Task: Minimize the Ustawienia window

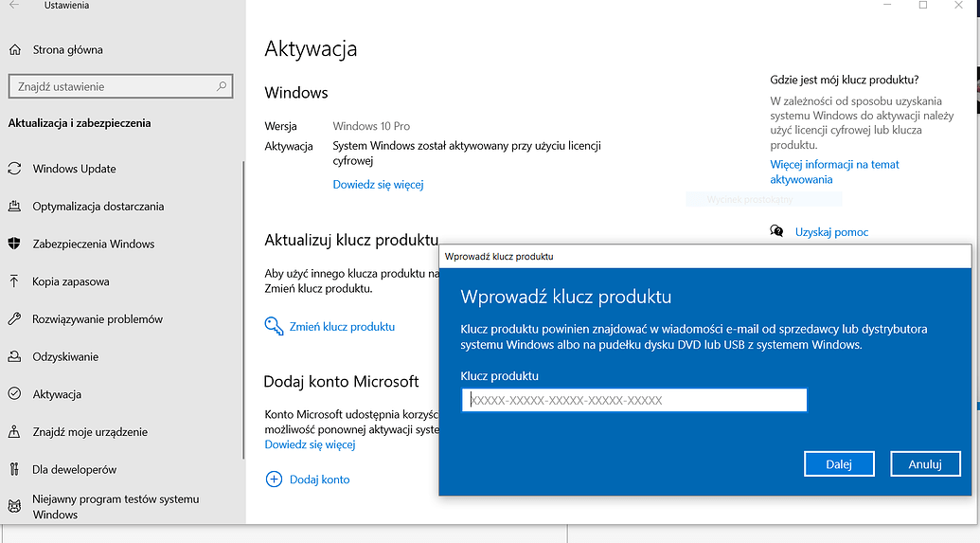Action: click(x=887, y=5)
